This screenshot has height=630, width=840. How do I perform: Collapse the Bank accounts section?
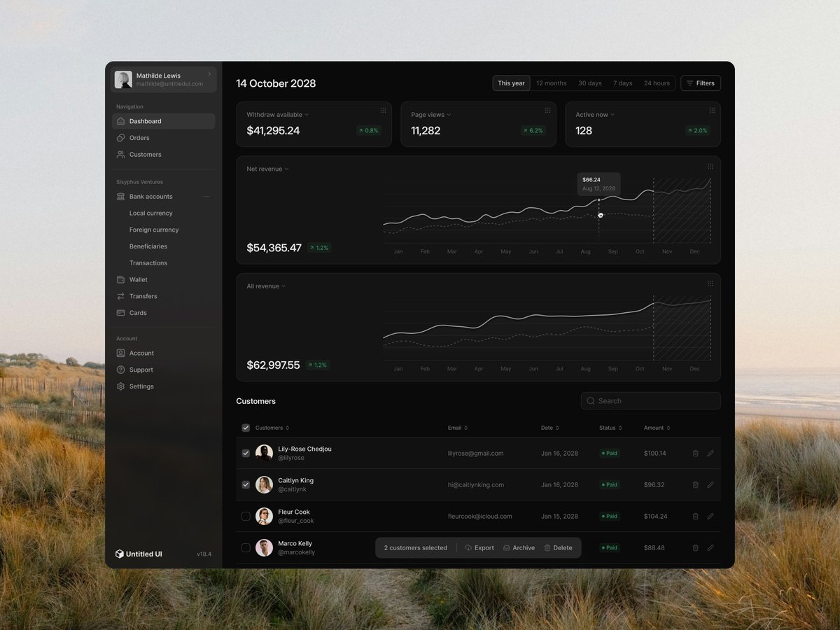point(206,197)
